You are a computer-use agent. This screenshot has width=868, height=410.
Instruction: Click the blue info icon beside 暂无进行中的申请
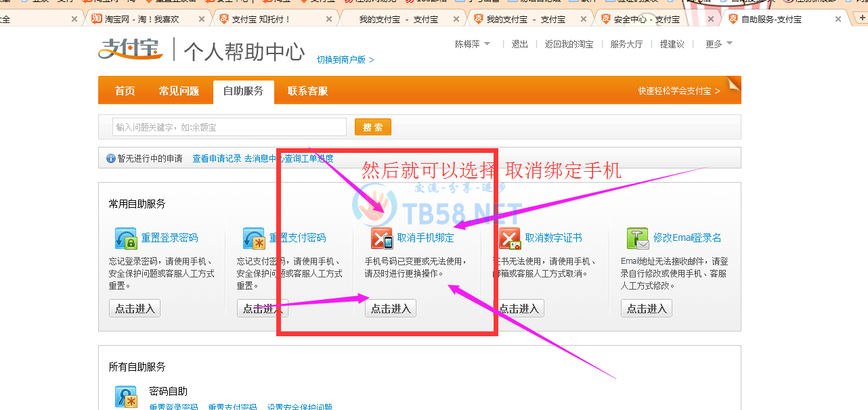111,159
